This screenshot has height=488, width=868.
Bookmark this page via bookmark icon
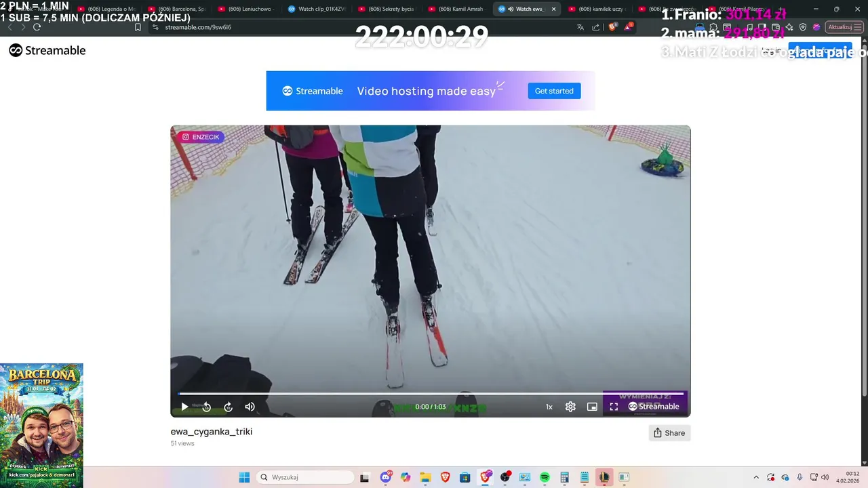click(138, 27)
